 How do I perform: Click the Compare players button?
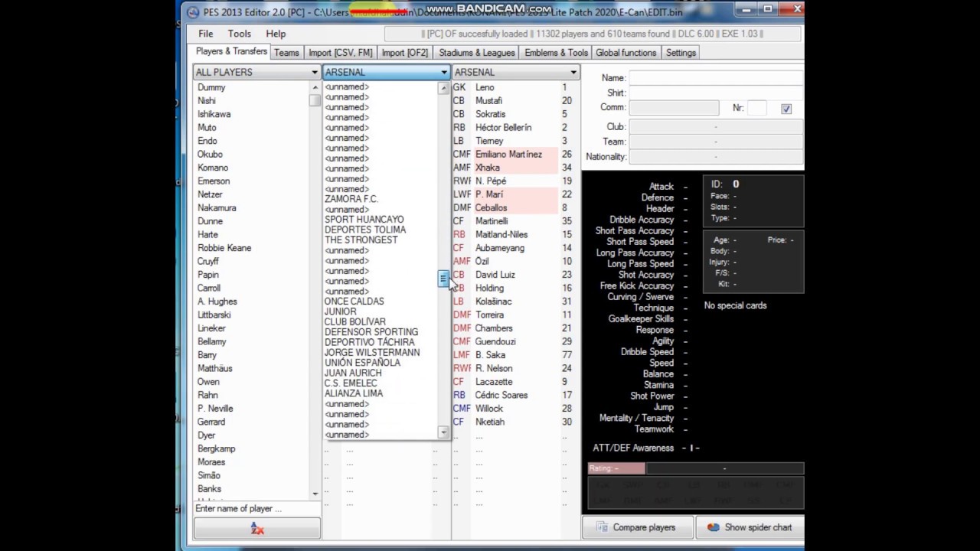(x=639, y=527)
